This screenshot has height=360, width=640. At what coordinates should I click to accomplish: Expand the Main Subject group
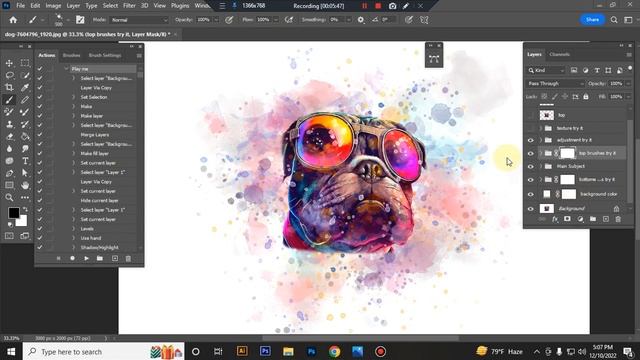click(541, 167)
